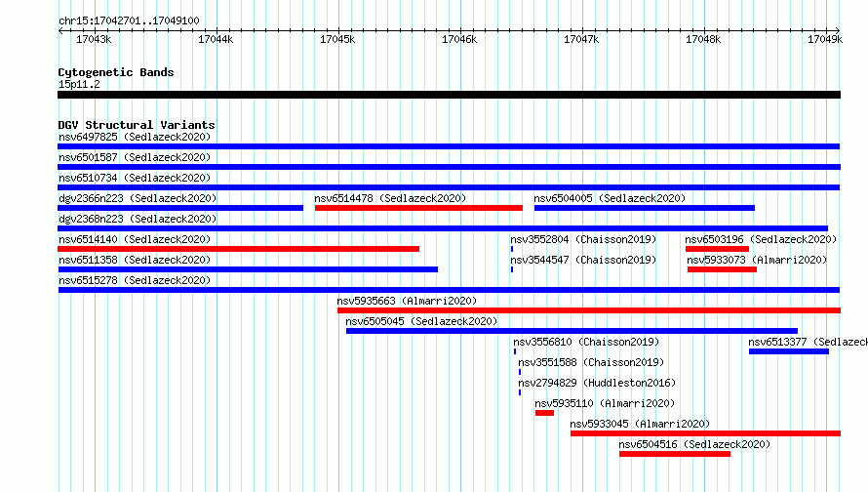The width and height of the screenshot is (868, 492).
Task: Click the 17044k ruler position
Action: point(216,39)
